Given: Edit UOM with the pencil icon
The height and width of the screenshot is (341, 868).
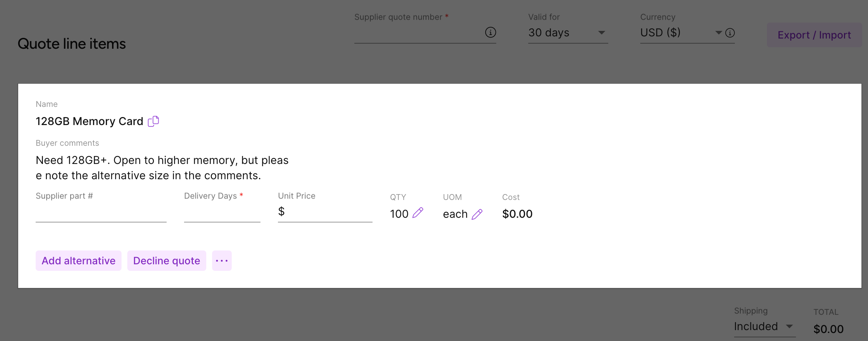Looking at the screenshot, I should pos(477,214).
